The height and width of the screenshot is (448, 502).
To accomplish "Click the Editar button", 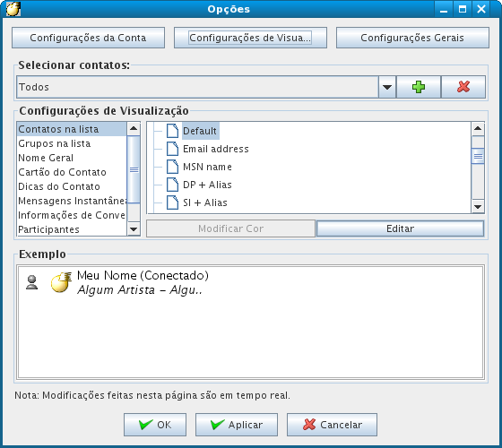I will [x=400, y=228].
